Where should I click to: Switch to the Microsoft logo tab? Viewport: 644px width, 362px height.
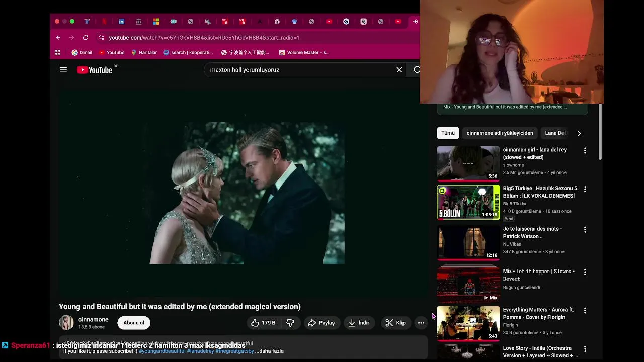pyautogui.click(x=156, y=22)
